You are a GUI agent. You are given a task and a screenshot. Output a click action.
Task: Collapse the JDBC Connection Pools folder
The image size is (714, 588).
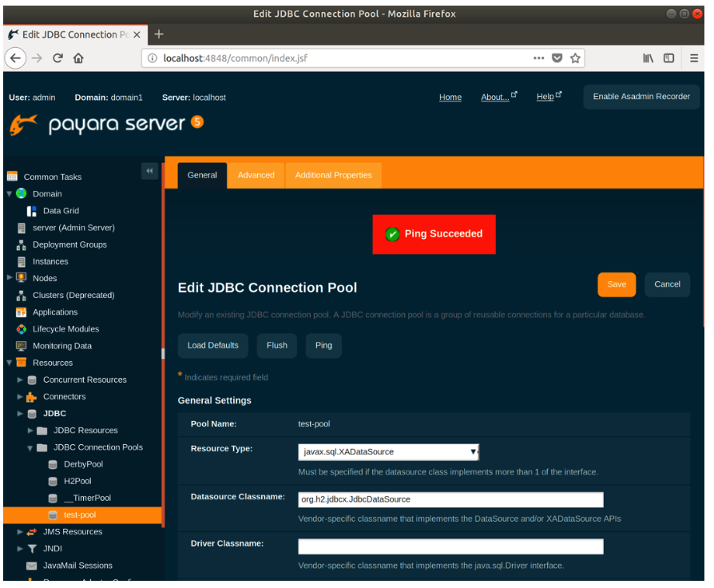coord(30,447)
